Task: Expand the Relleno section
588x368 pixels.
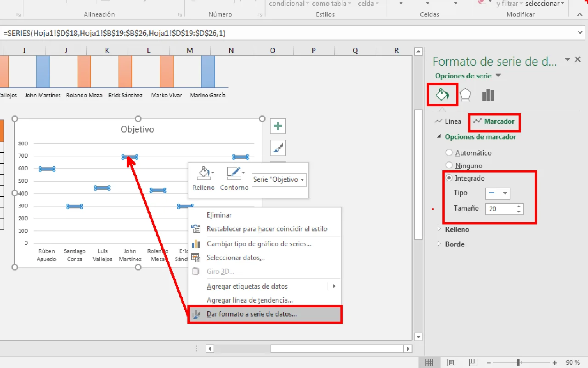Action: (439, 229)
